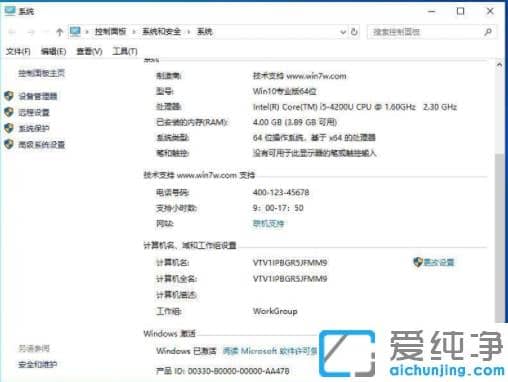This screenshot has width=508, height=382.
Task: Click the model value Win10专业版64位
Action: [284, 91]
